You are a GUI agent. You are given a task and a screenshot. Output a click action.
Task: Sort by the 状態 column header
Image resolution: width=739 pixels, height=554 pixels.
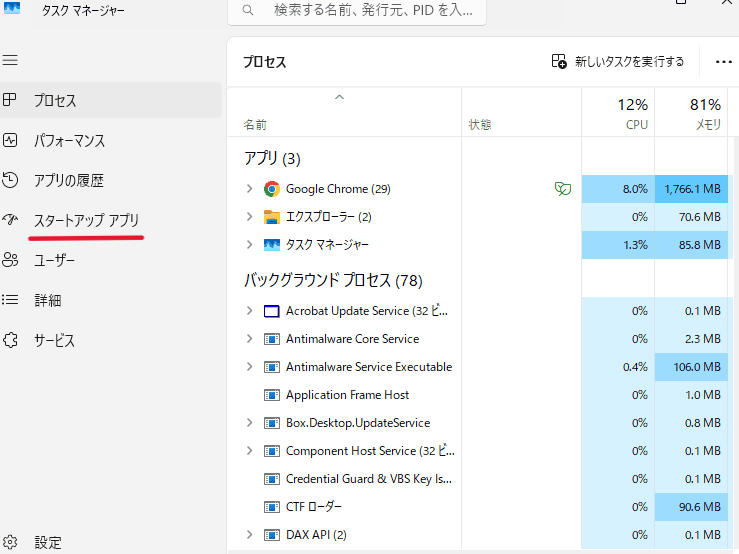coord(521,112)
